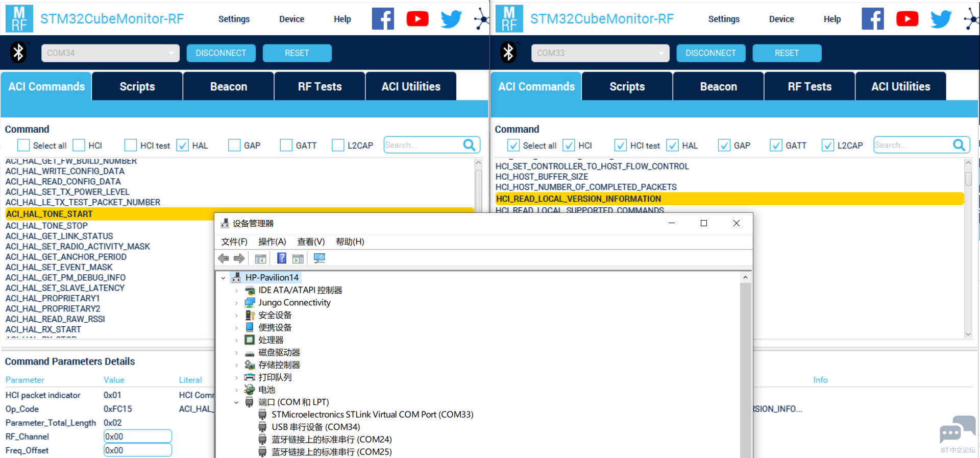Image resolution: width=980 pixels, height=458 pixels.
Task: Click Forward arrow in Device Manager toolbar
Action: (239, 258)
